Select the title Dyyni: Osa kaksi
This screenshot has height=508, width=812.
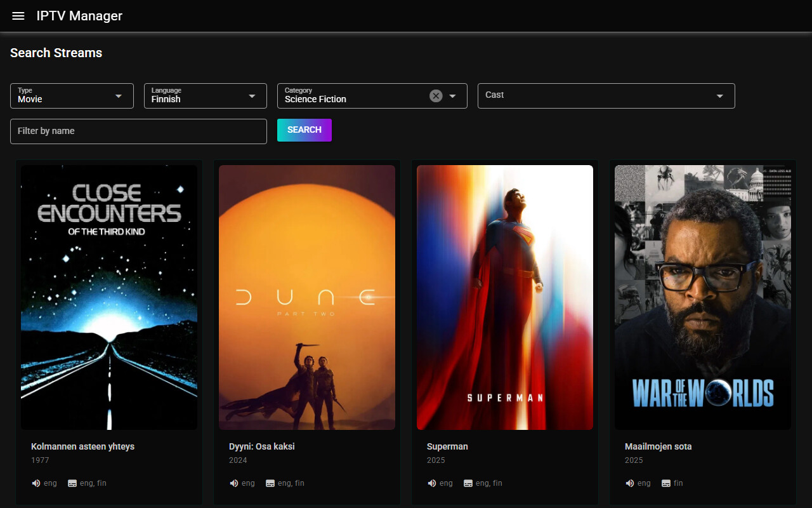click(262, 446)
